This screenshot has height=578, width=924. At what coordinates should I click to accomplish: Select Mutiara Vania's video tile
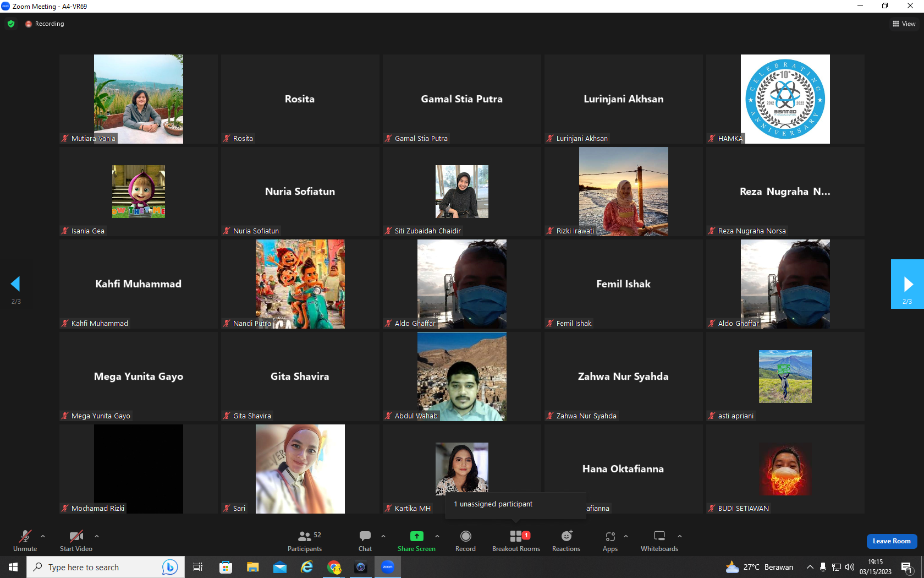[x=139, y=99]
